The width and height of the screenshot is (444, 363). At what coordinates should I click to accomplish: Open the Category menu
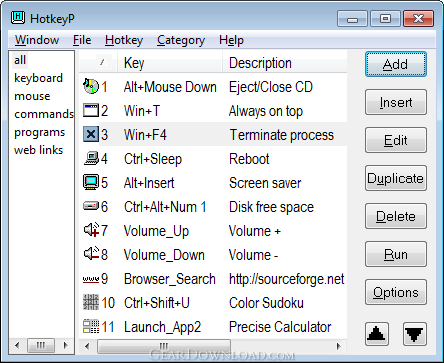[181, 40]
